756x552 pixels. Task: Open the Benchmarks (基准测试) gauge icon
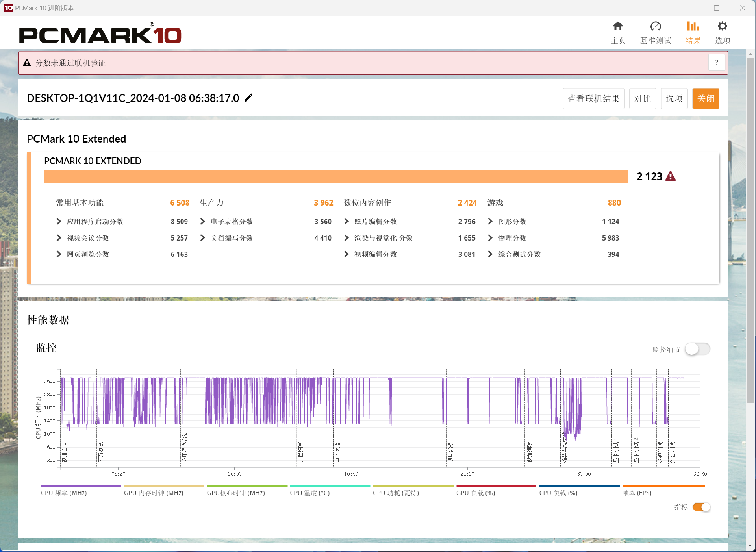(655, 26)
